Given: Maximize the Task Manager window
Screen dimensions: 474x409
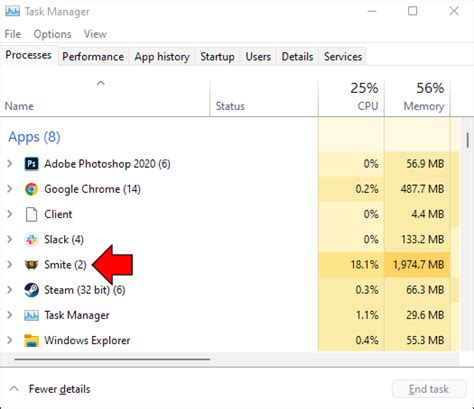Looking at the screenshot, I should [412, 11].
